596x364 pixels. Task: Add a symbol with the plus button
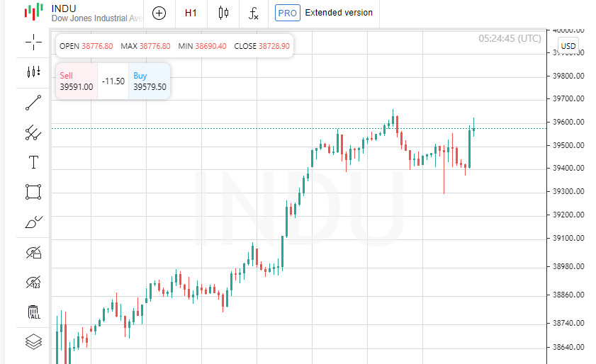click(x=159, y=13)
